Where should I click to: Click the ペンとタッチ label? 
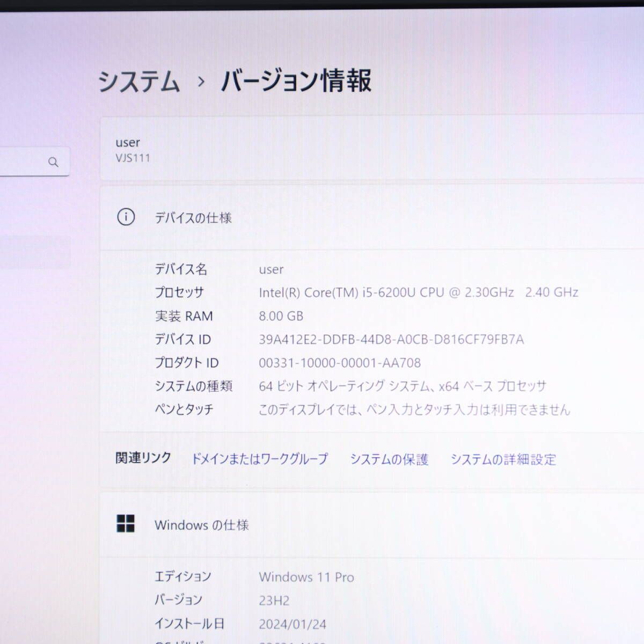pyautogui.click(x=184, y=409)
